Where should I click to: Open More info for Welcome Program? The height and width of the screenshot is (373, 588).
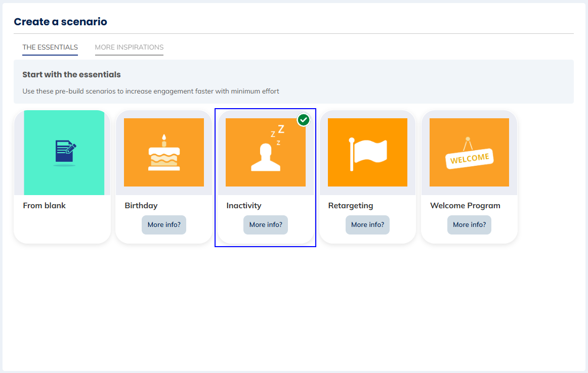click(469, 224)
